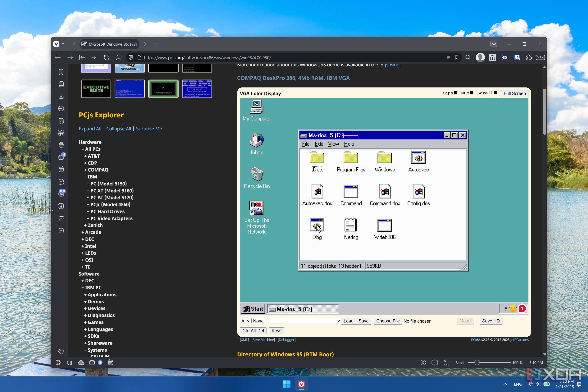The image size is (588, 392).
Task: Click the Vivaldi downloads panel icon
Action: click(x=61, y=96)
